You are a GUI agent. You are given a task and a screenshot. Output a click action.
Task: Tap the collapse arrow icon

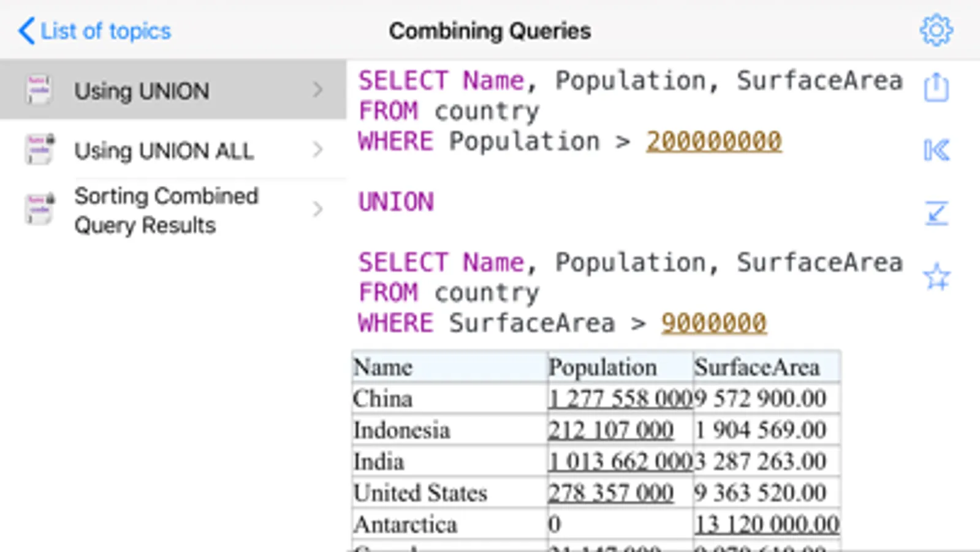pyautogui.click(x=936, y=213)
